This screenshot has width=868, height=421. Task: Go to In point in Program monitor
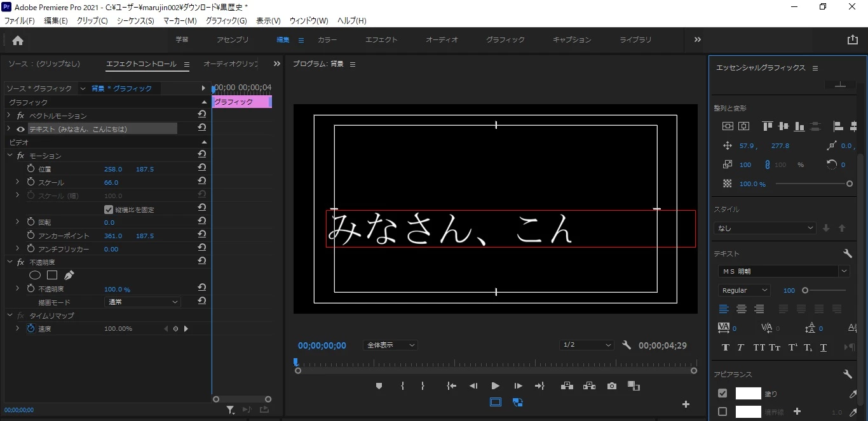[x=452, y=385]
